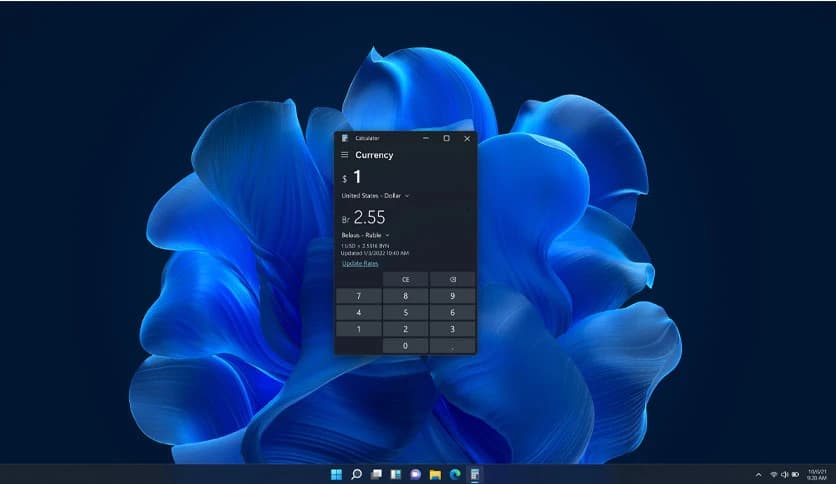Open the Calculator hamburger navigation menu
The width and height of the screenshot is (836, 484).
point(344,155)
